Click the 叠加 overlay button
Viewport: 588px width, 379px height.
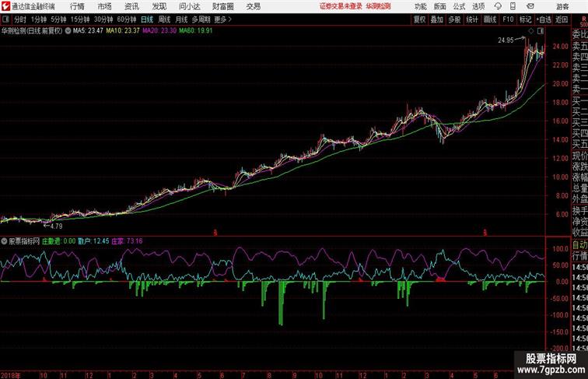[x=437, y=19]
